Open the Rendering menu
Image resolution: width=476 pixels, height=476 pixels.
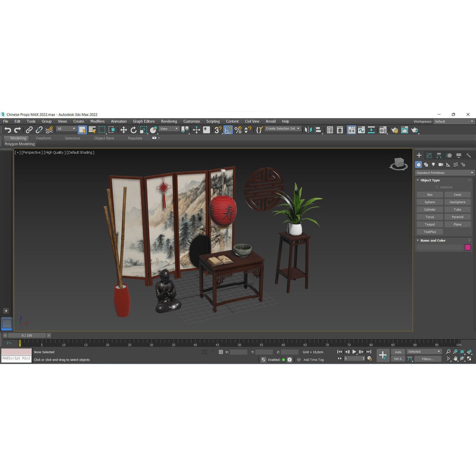169,122
